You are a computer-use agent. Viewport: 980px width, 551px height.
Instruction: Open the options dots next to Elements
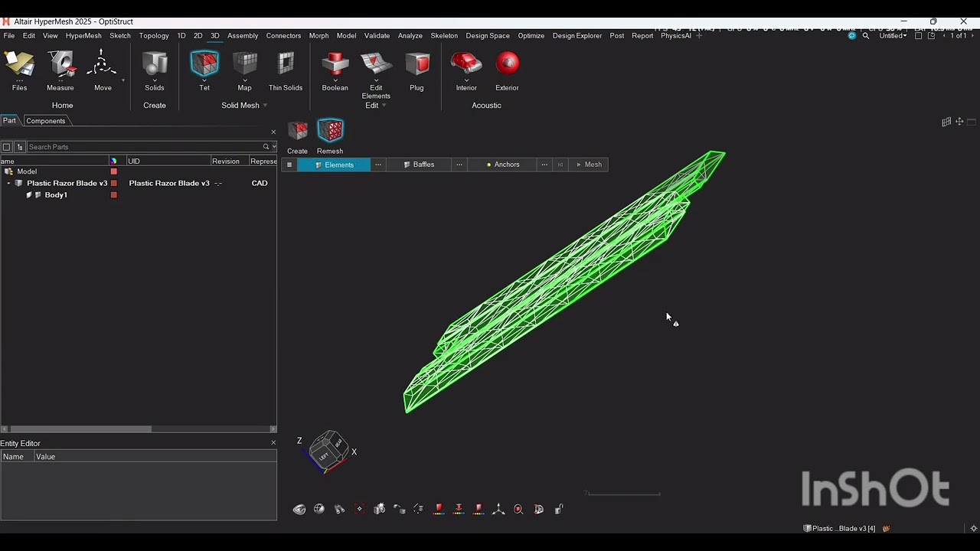pyautogui.click(x=378, y=165)
